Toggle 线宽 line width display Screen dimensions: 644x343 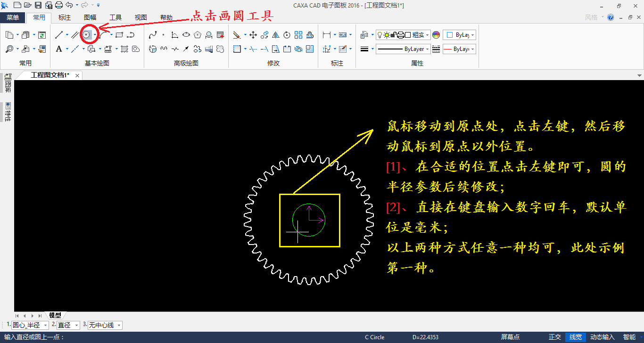point(576,337)
